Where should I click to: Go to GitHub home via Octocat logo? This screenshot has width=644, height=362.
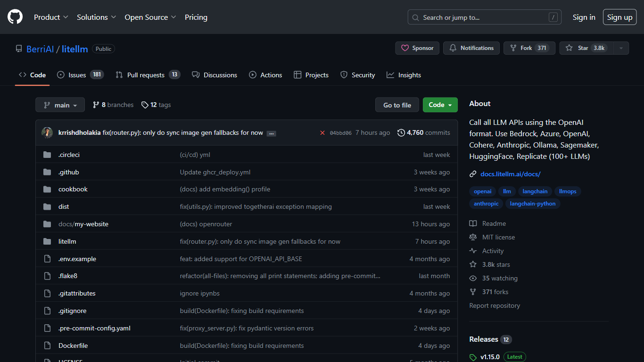(x=15, y=17)
